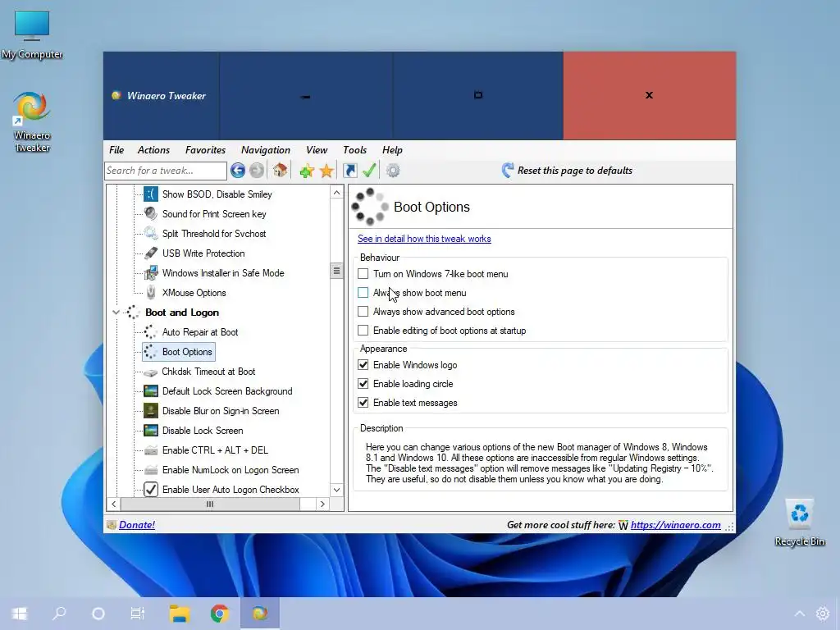
Task: Tick Always show advanced boot options
Action: [363, 311]
